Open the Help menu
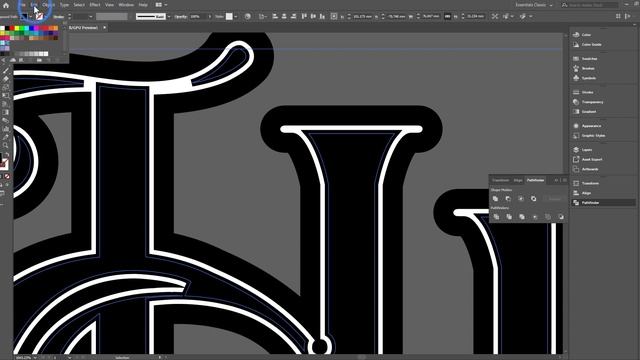Viewport: 640px width, 360px height. pos(143,5)
